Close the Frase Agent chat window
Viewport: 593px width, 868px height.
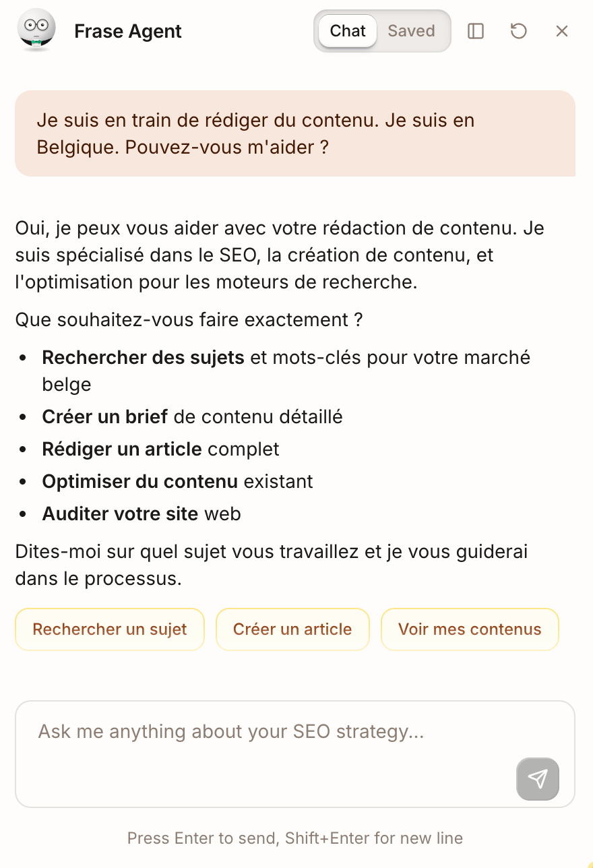click(561, 31)
